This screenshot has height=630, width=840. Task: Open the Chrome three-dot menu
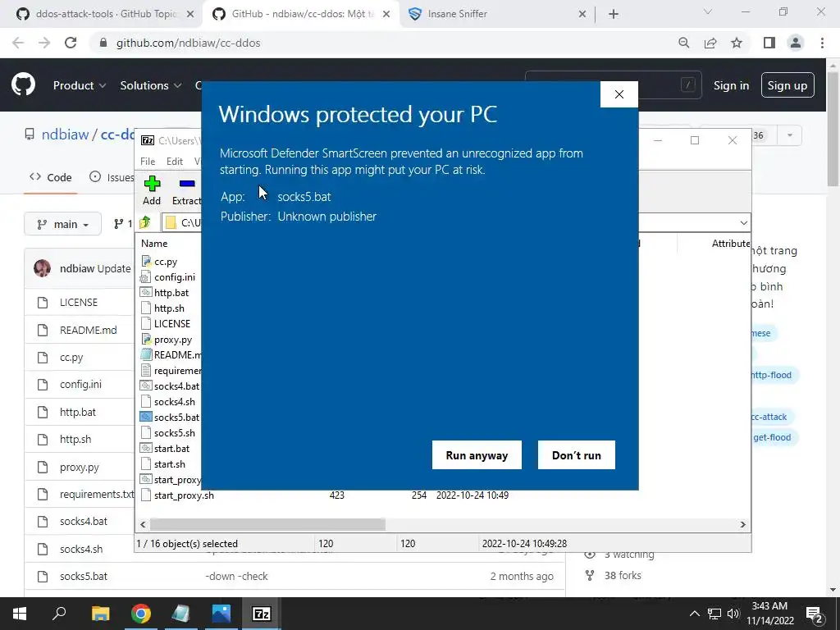pyautogui.click(x=822, y=43)
